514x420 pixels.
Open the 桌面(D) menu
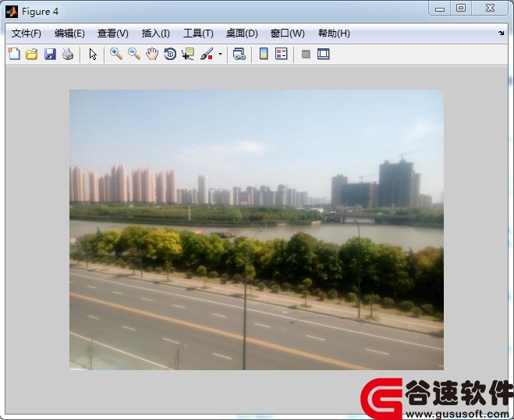242,34
